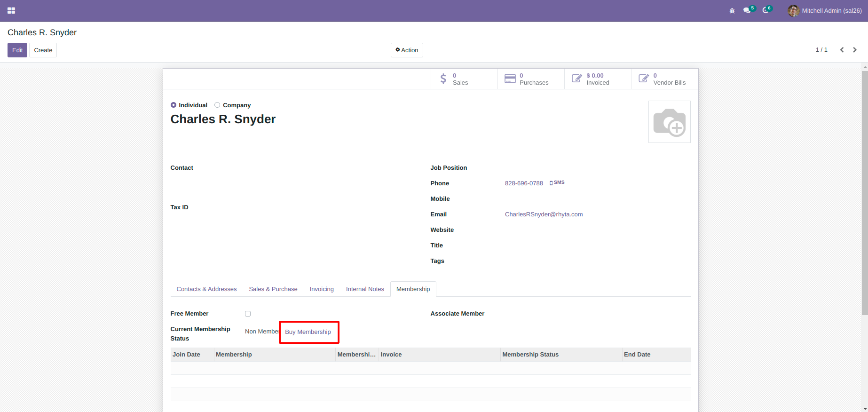
Task: Go to next record arrow
Action: click(855, 50)
